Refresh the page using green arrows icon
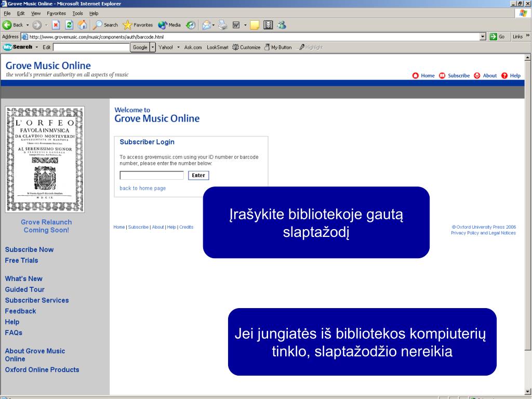This screenshot has height=399, width=532. click(x=69, y=25)
